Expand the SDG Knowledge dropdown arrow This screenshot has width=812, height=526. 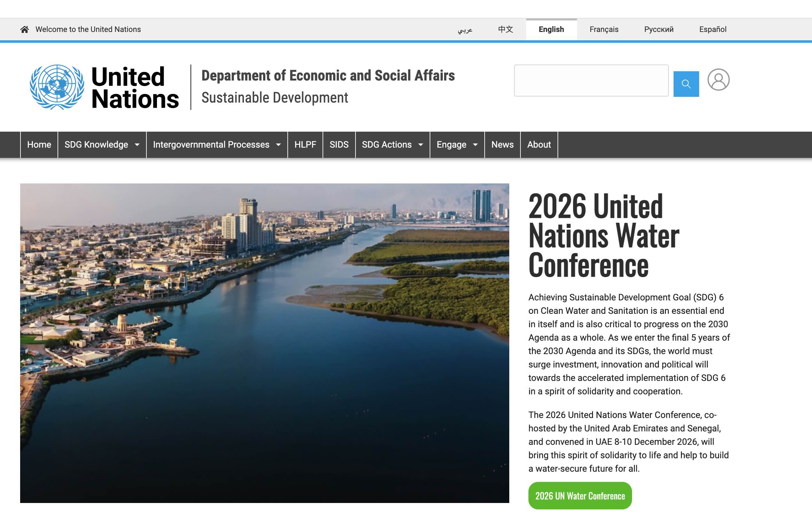[137, 145]
